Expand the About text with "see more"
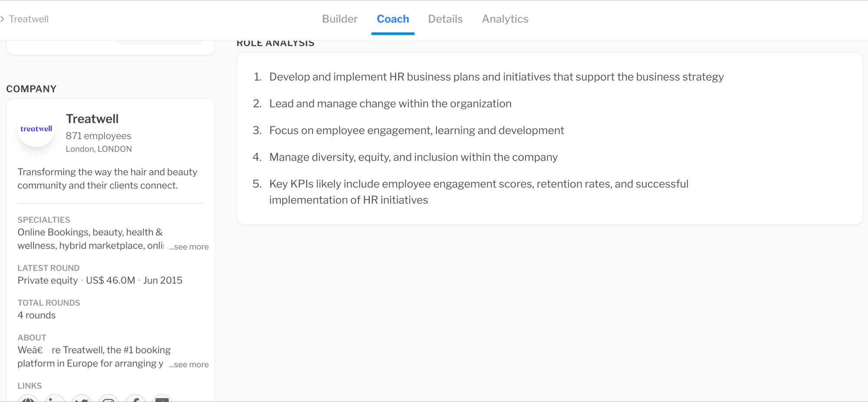The width and height of the screenshot is (868, 402). click(x=189, y=365)
